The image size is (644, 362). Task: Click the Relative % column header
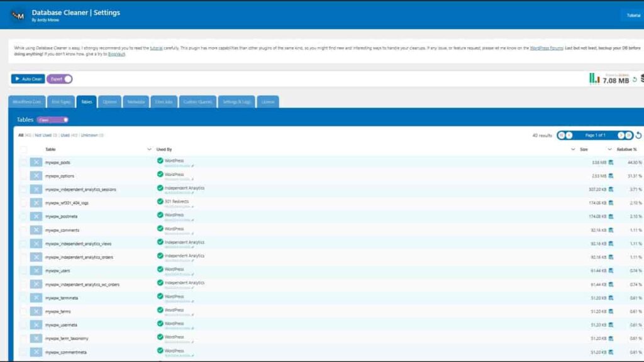click(x=627, y=150)
